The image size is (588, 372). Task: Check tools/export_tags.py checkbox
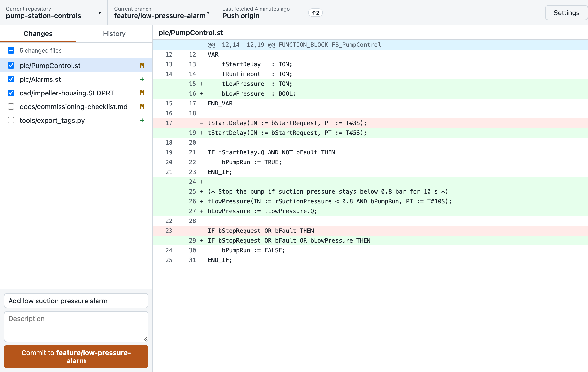click(11, 120)
